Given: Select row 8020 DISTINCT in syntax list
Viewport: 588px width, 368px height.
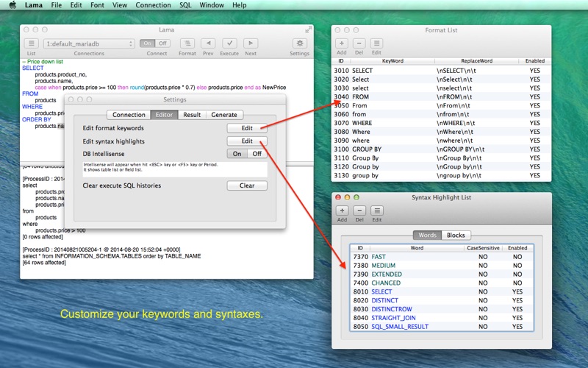Looking at the screenshot, I should click(442, 300).
